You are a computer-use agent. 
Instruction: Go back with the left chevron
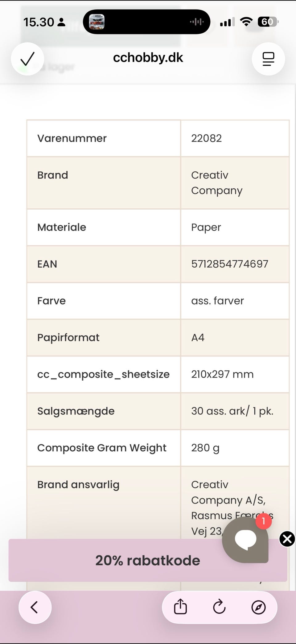(35, 607)
